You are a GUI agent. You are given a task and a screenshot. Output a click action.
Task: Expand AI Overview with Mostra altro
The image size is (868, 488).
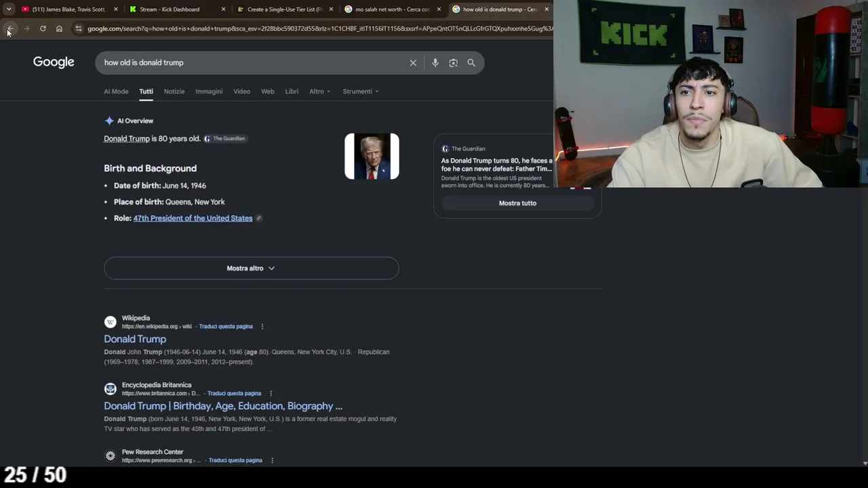(251, 268)
